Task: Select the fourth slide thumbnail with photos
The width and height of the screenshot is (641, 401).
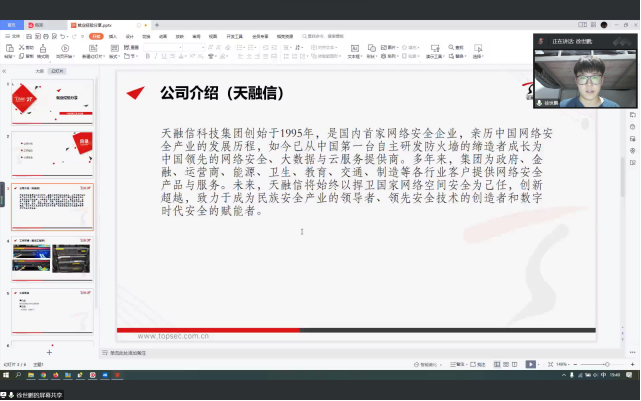Action: pyautogui.click(x=52, y=260)
